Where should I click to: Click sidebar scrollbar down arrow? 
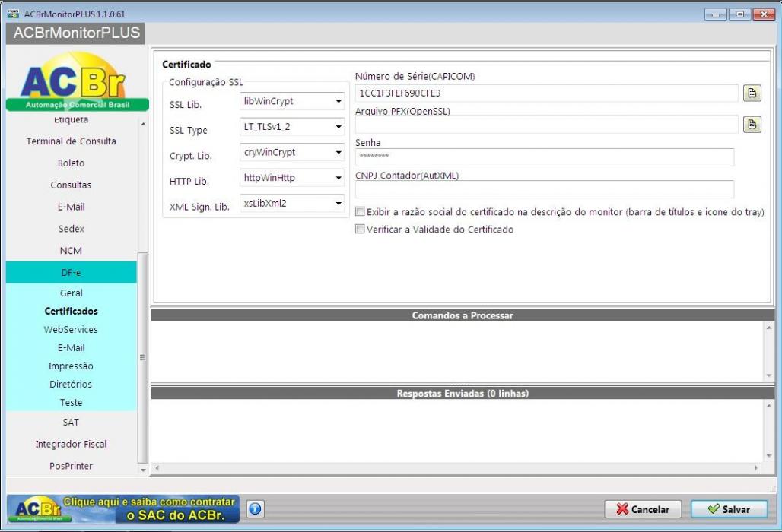click(x=143, y=470)
